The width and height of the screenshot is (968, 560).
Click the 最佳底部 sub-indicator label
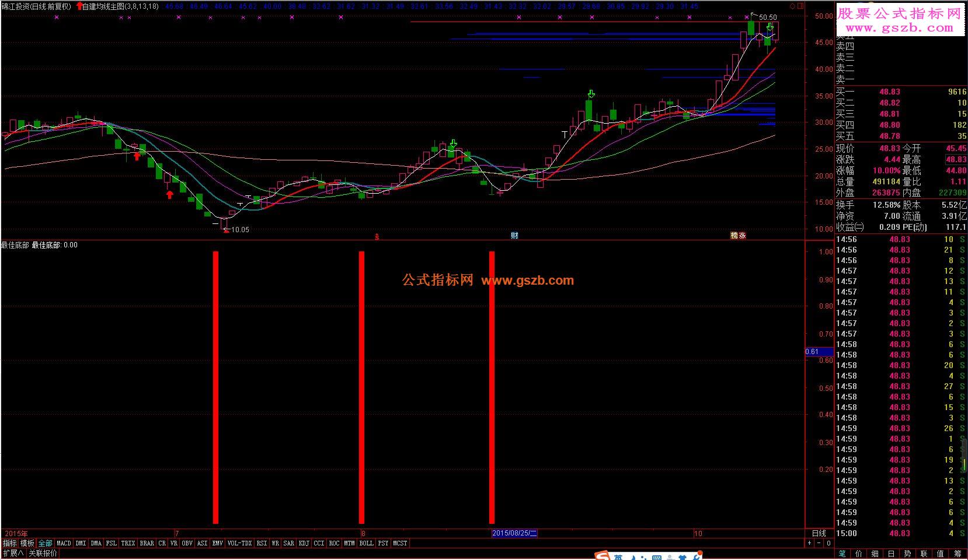click(x=15, y=245)
